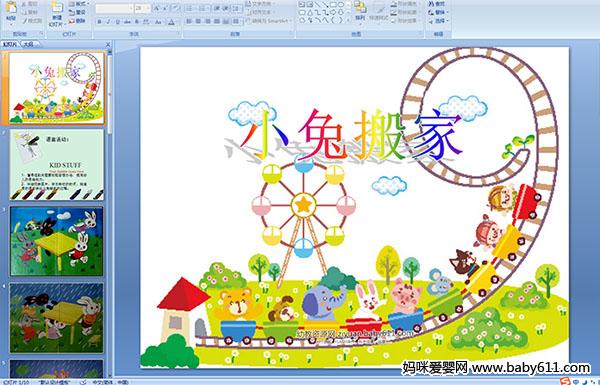Toggle bold formatting

99,22
